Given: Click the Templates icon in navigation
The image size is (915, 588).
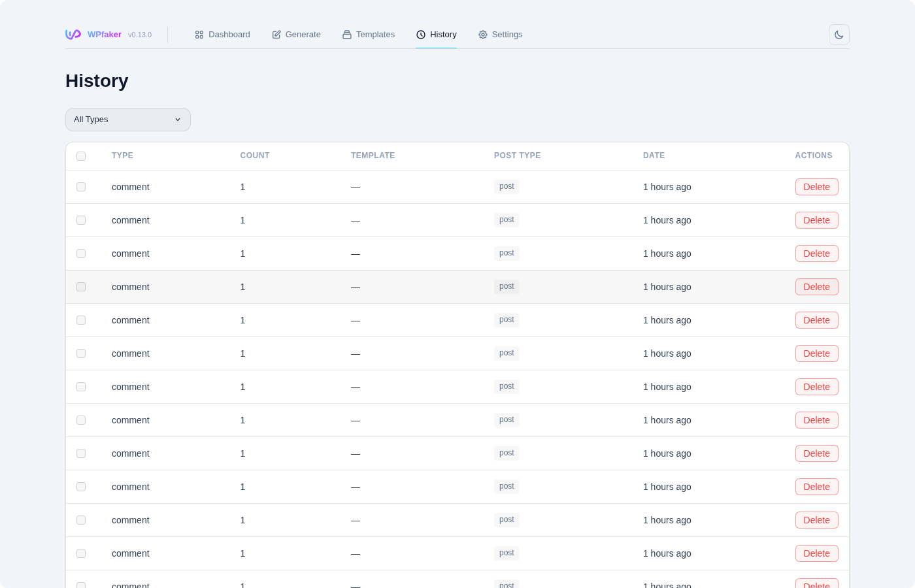Looking at the screenshot, I should click(x=347, y=35).
